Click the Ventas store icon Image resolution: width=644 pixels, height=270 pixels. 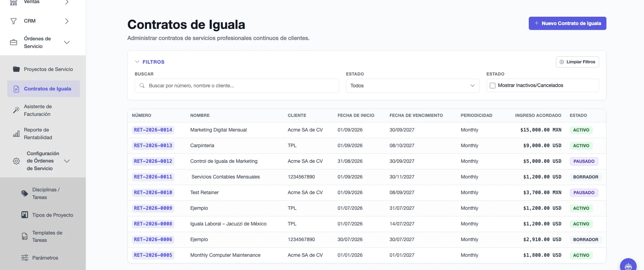14,2
